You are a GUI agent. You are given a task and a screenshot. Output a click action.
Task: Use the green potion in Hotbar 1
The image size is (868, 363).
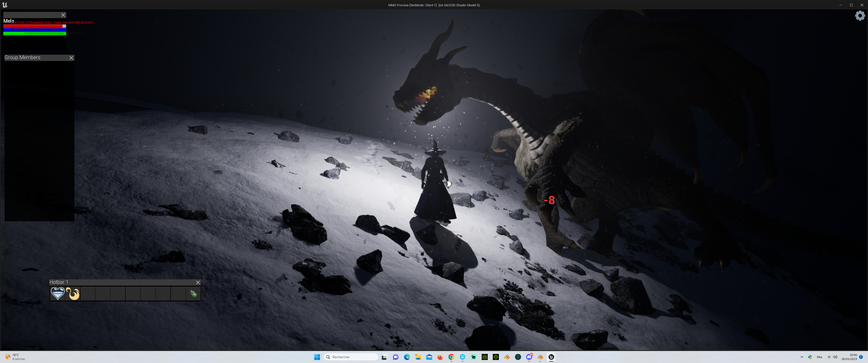(194, 293)
